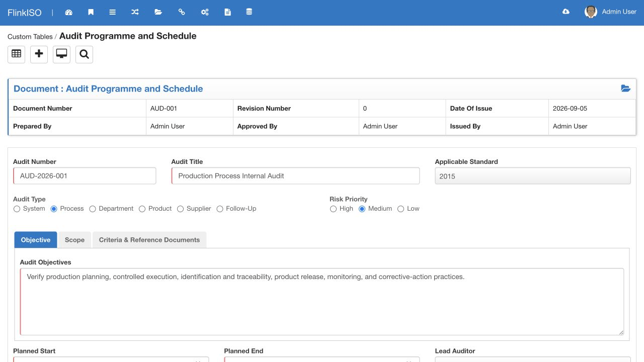644x362 pixels.
Task: Choose Product as the audit type
Action: click(x=142, y=209)
